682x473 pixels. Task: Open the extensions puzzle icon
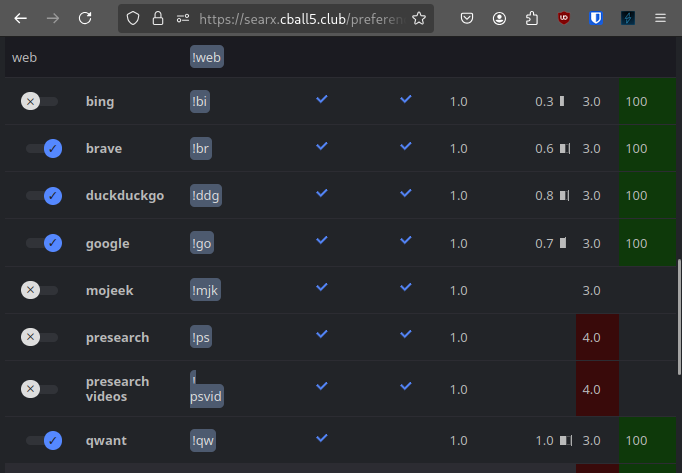pos(532,18)
